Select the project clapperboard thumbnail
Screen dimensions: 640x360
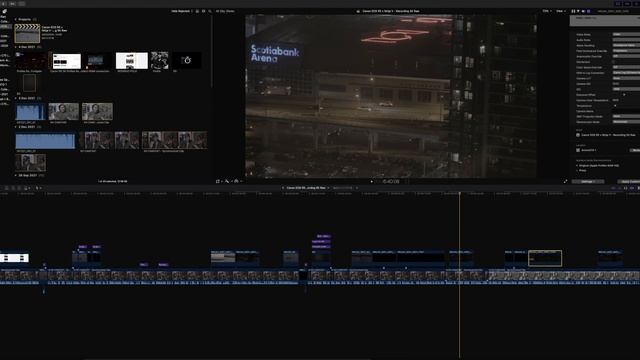(x=27, y=33)
